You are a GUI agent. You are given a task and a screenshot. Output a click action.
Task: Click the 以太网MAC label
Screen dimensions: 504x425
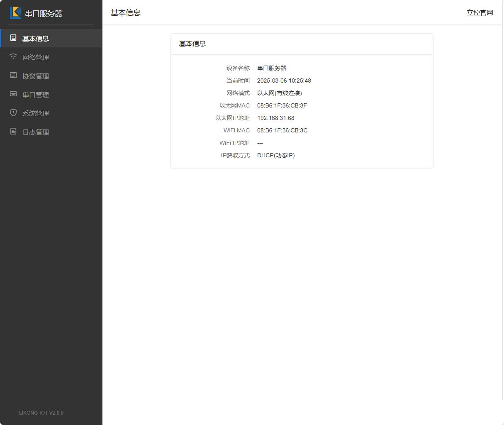(235, 105)
